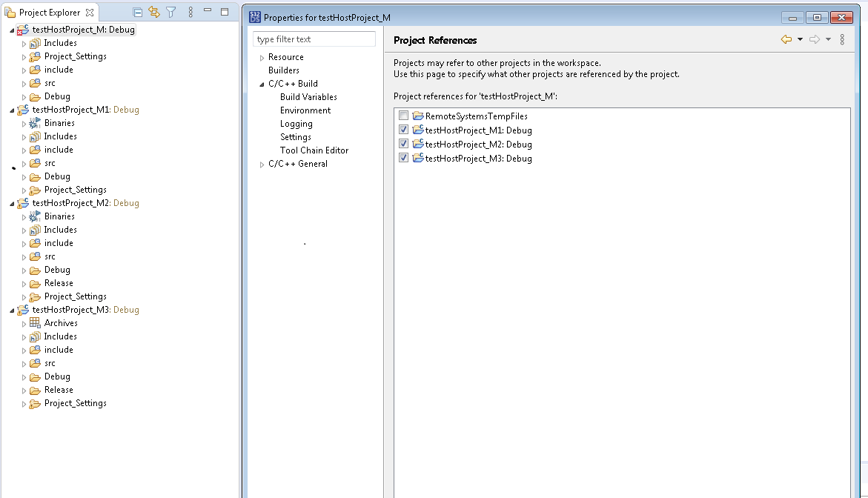Image resolution: width=868 pixels, height=498 pixels.
Task: Open the Project Explorer view menu
Action: click(x=191, y=12)
